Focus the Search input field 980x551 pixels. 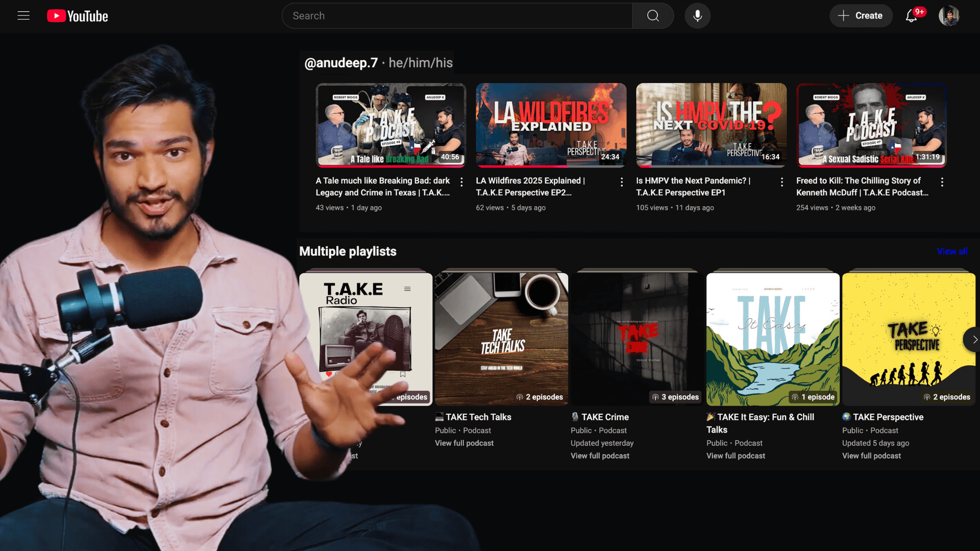[x=457, y=16]
